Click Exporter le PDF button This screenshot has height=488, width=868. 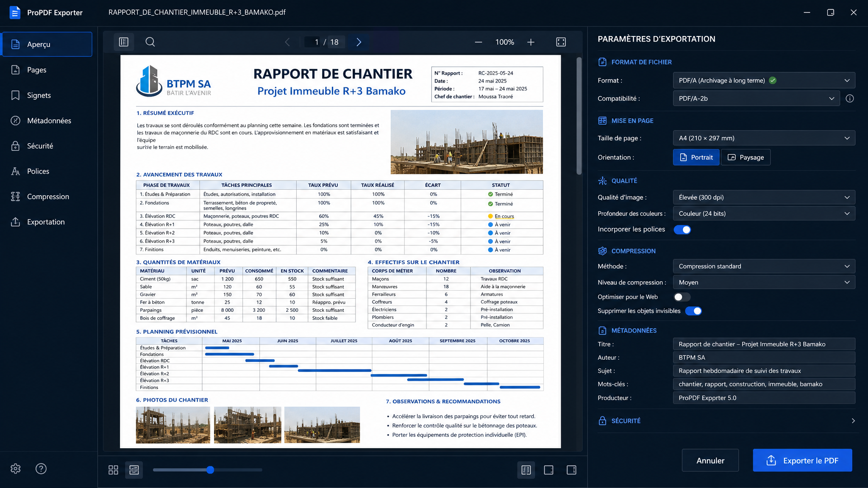tap(802, 460)
